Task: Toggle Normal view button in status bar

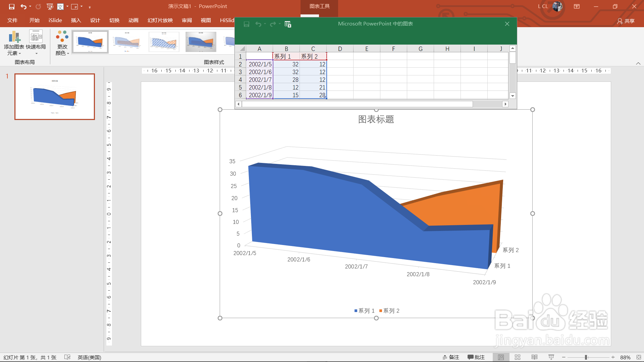Action: 501,357
